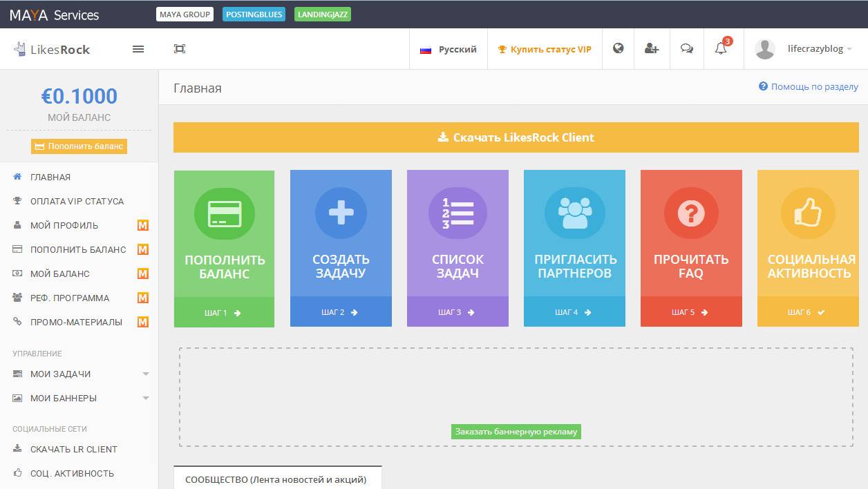This screenshot has height=489, width=868.
Task: Click the thumbs up social activity icon
Action: point(807,213)
